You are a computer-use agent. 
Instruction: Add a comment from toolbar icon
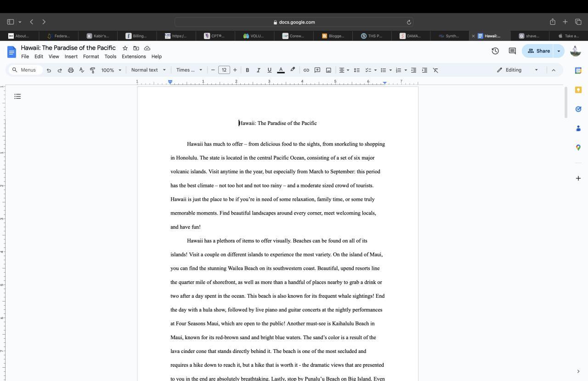tap(317, 70)
